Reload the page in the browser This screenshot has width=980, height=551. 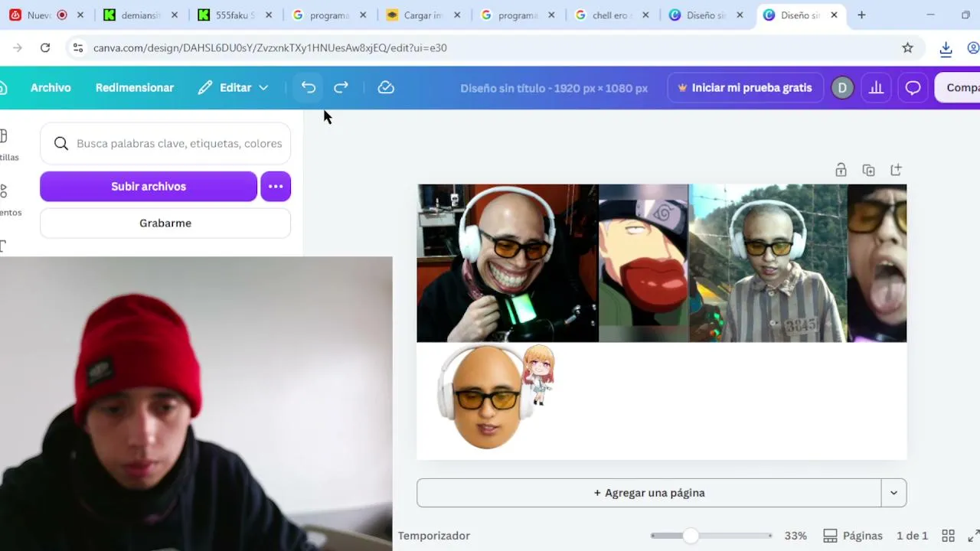click(x=45, y=47)
